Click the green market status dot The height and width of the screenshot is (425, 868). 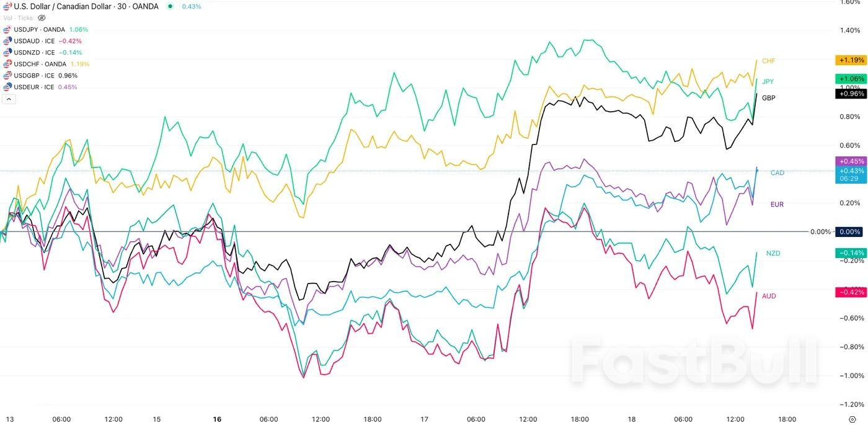point(170,6)
